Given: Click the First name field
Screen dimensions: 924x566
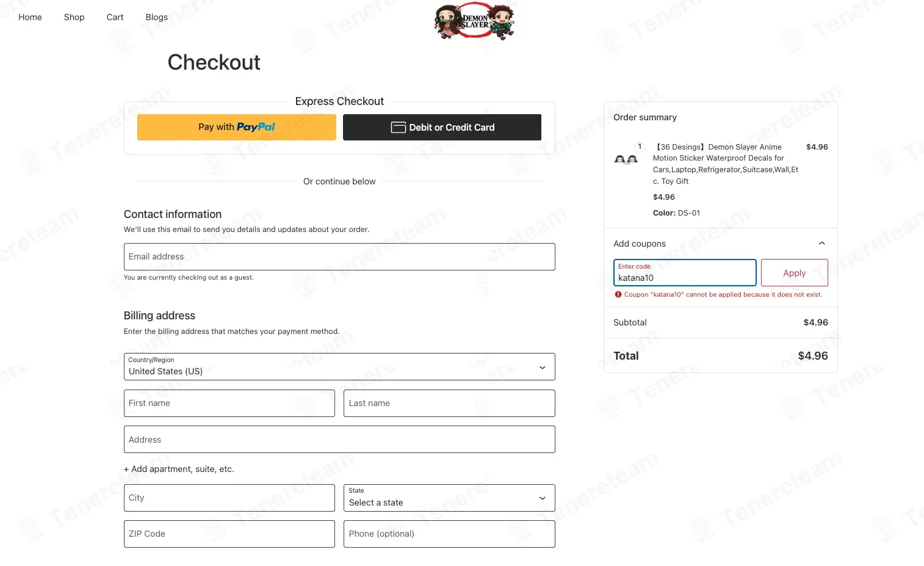Looking at the screenshot, I should (x=229, y=403).
